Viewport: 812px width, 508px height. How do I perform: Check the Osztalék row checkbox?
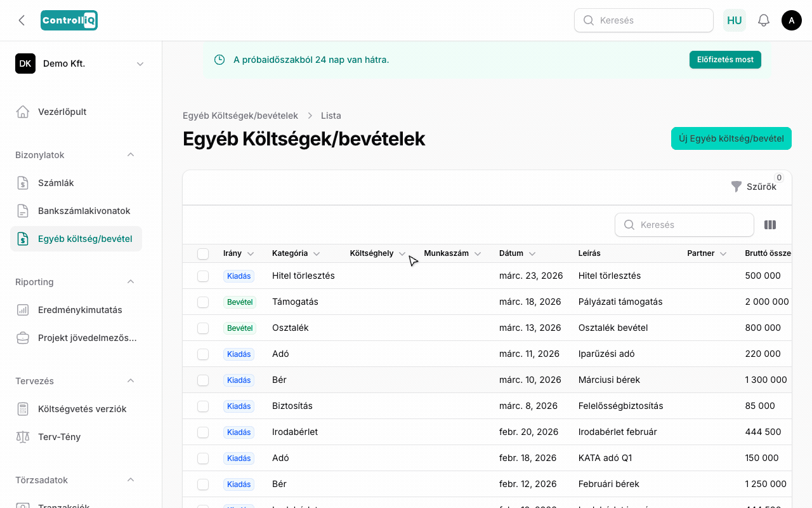point(203,328)
